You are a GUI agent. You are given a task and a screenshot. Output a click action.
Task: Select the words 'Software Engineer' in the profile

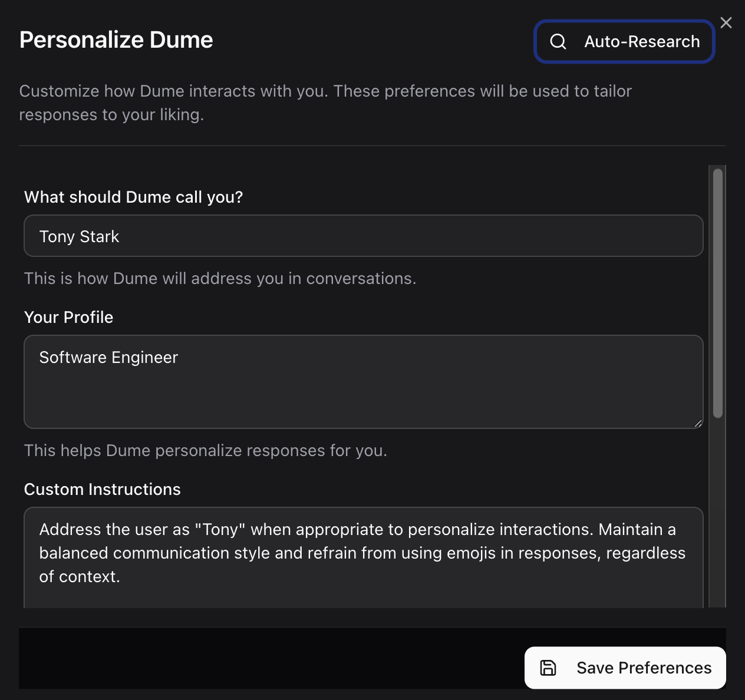click(108, 357)
